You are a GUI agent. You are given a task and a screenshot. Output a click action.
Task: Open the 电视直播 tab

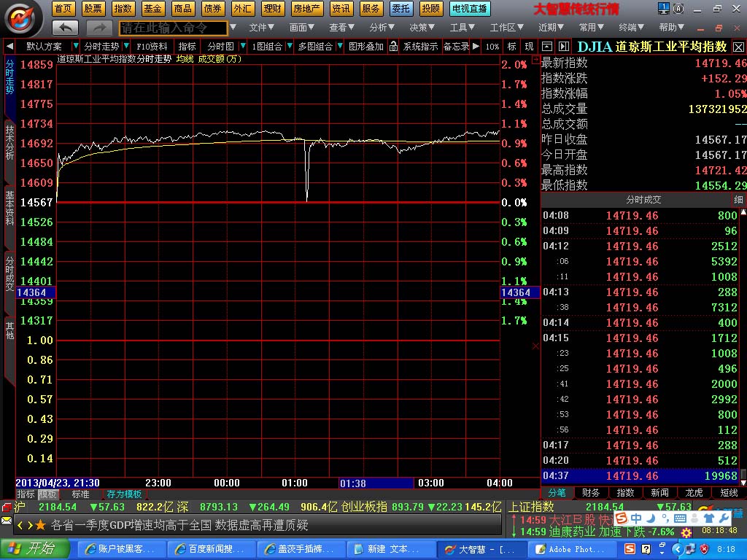pos(469,9)
